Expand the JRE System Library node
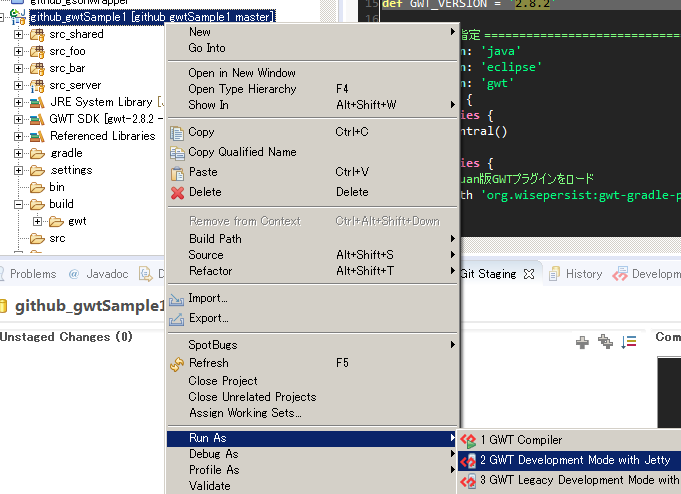681x494 pixels. tap(18, 103)
